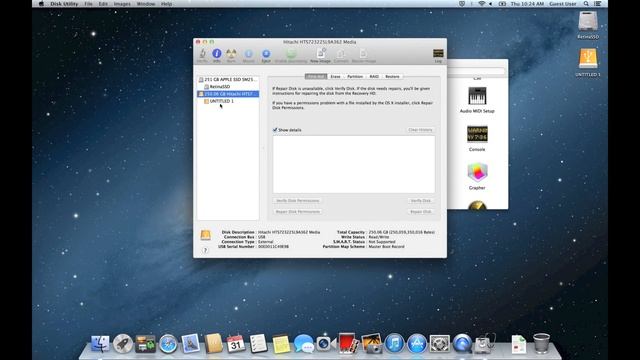Open Contacts book icon in dock
This screenshot has width=640, height=360.
coord(213,344)
